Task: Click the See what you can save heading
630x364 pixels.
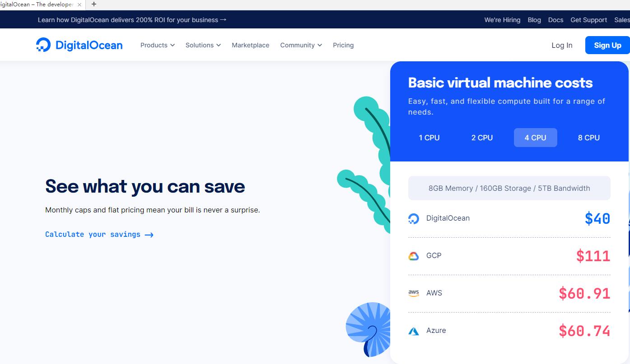Action: click(145, 186)
